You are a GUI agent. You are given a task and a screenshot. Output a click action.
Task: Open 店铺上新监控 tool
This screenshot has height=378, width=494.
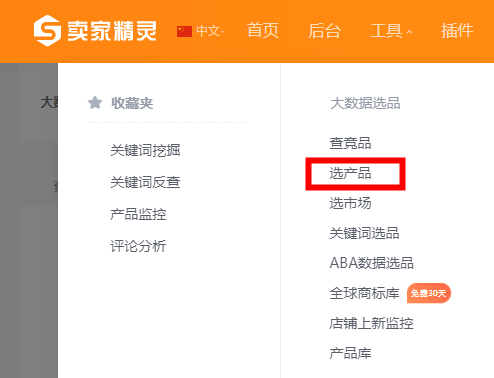point(371,323)
